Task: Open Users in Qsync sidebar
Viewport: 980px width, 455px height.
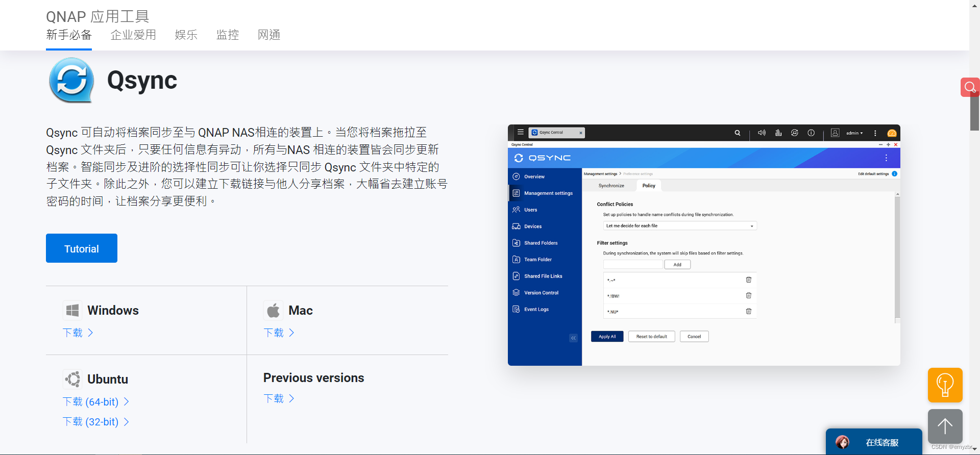Action: tap(545, 210)
